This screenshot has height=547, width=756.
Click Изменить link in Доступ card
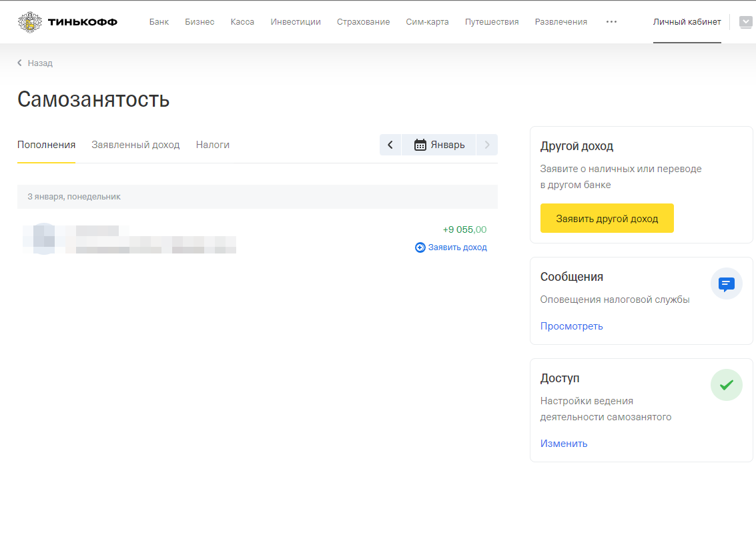[564, 444]
